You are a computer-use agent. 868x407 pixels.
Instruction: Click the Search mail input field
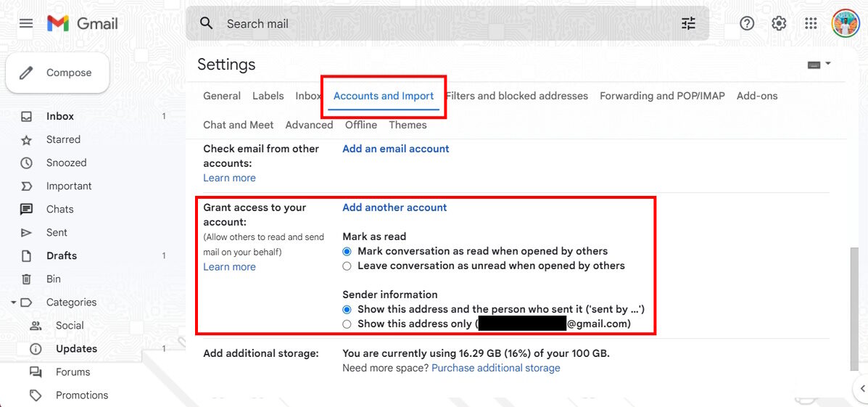tap(435, 24)
